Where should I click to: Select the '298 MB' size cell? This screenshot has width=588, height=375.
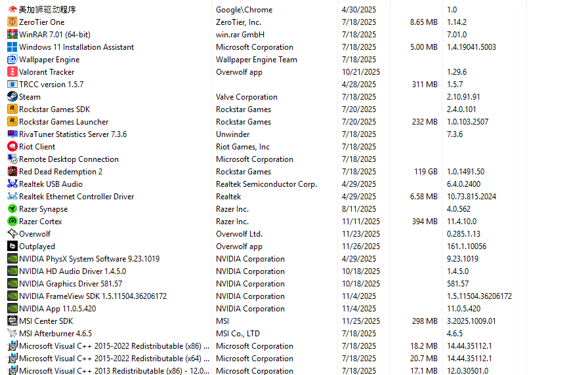pyautogui.click(x=425, y=321)
